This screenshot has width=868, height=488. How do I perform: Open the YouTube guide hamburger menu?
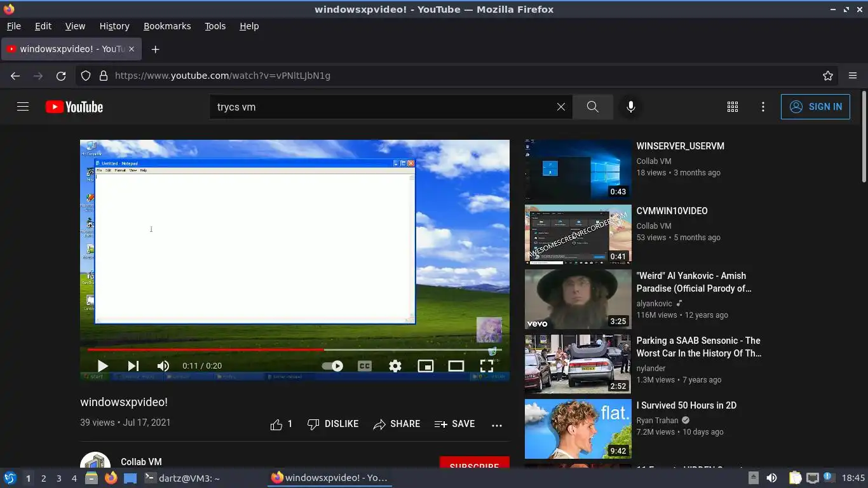click(x=23, y=107)
